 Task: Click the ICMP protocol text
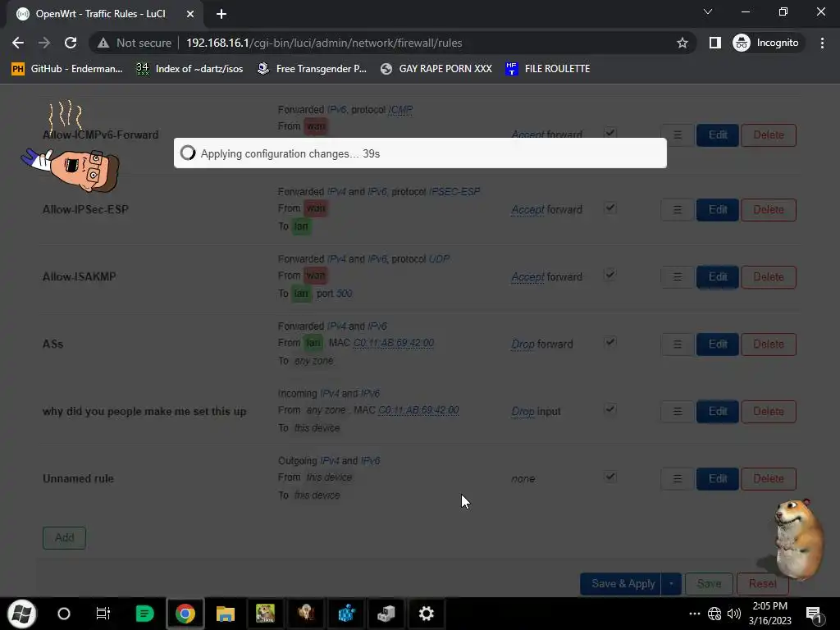(400, 110)
